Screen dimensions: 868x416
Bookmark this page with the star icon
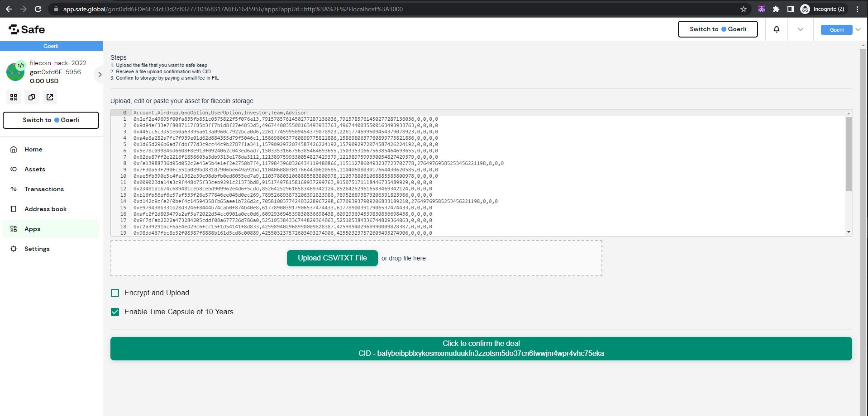[743, 9]
